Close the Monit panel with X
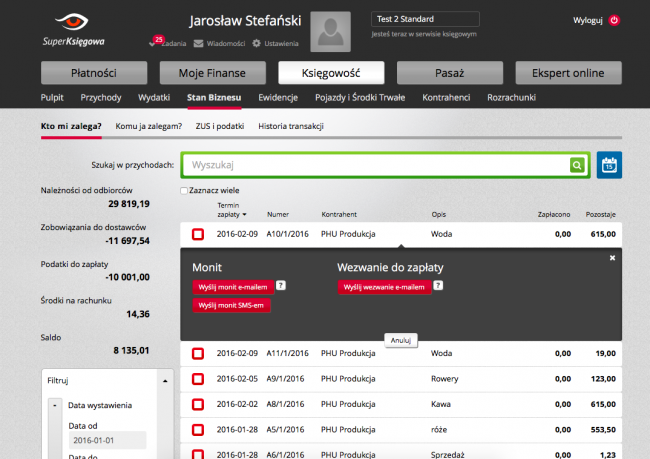 click(612, 258)
